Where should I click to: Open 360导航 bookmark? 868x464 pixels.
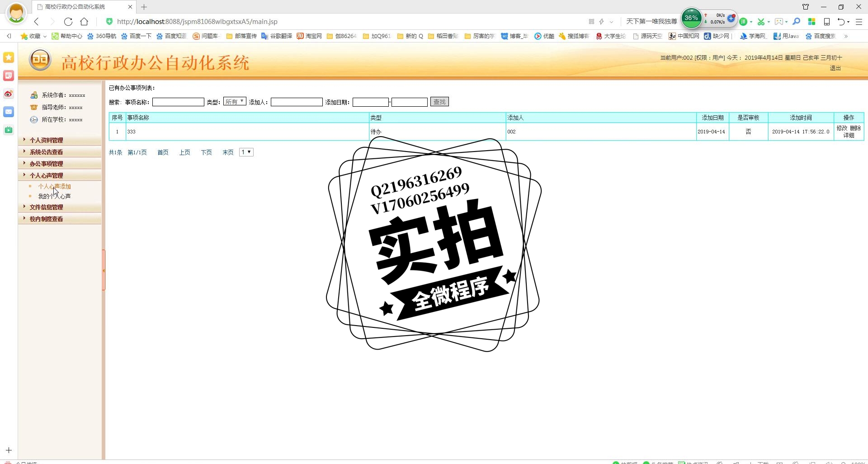102,36
